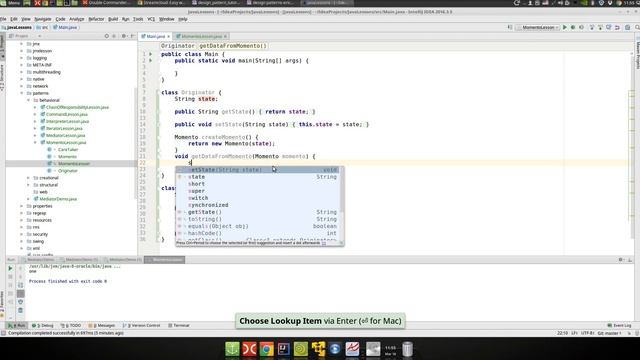This screenshot has height=360, width=640.
Task: Click the Git: master status bar widget
Action: [x=610, y=333]
